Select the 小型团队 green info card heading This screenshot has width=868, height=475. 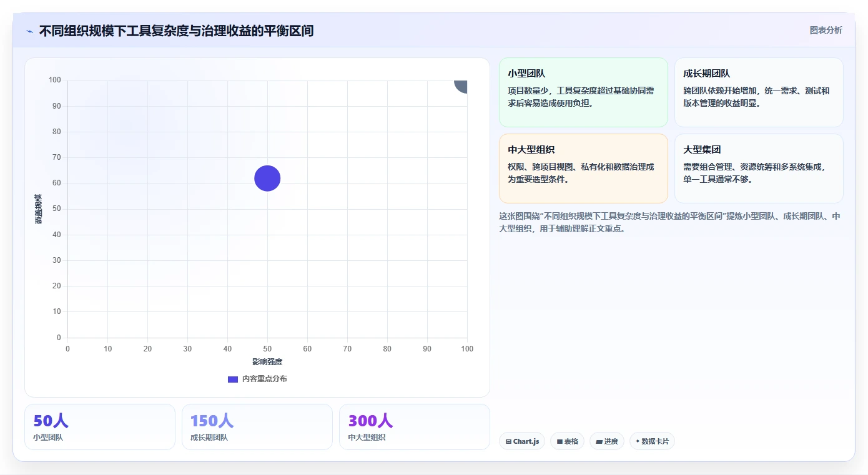coord(527,74)
